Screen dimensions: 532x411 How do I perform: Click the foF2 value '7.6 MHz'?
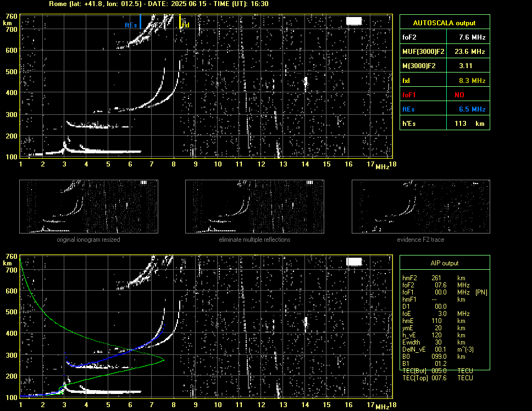(472, 37)
